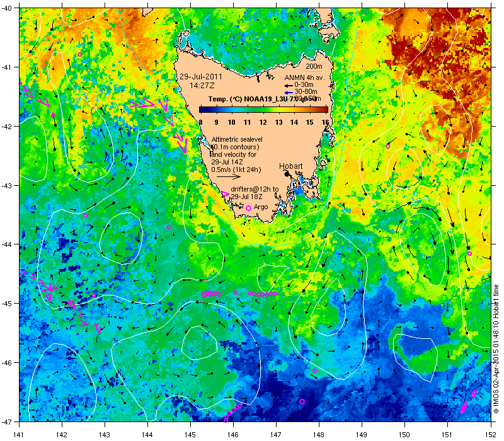Click the 0.5m/s velocity scale arrow
Screen dimensions: 504x441
(x=229, y=176)
